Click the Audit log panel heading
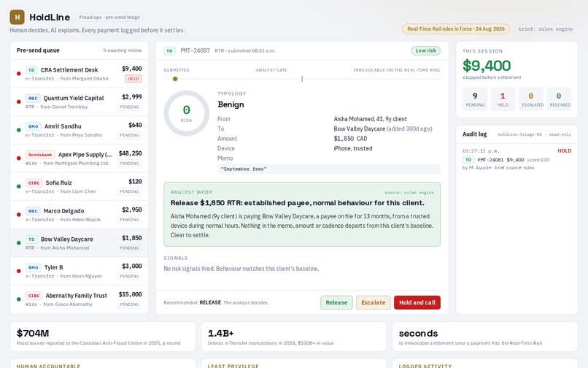This screenshot has width=588, height=368. coord(474,134)
